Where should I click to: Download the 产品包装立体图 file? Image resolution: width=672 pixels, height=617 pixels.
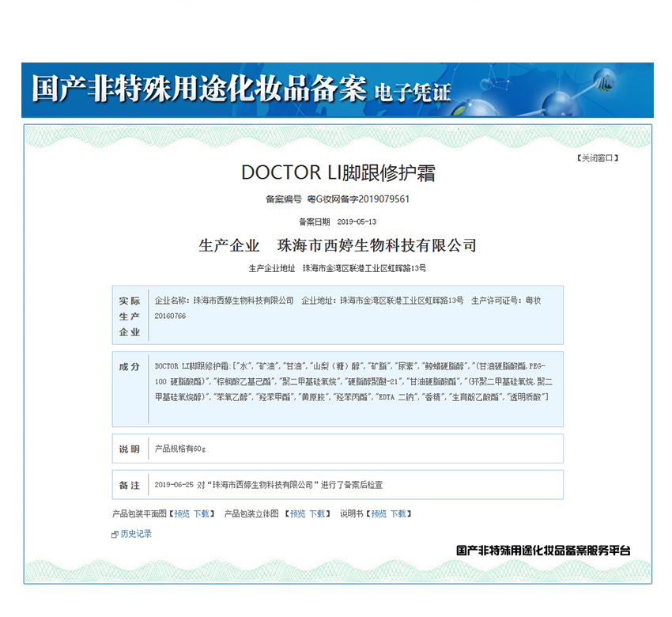point(317,513)
